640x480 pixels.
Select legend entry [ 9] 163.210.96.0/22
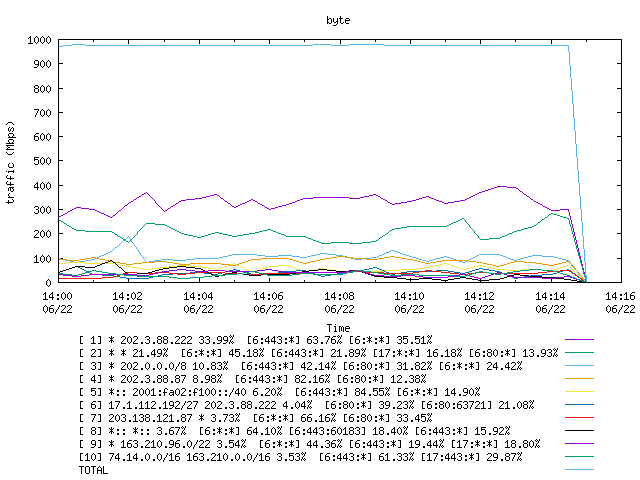tap(309, 444)
